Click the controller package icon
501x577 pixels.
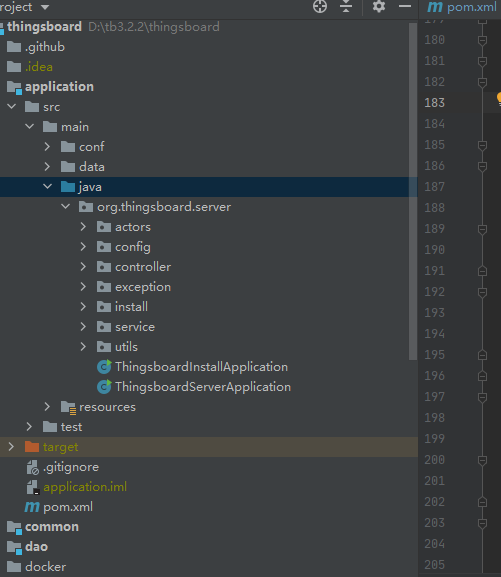(104, 266)
